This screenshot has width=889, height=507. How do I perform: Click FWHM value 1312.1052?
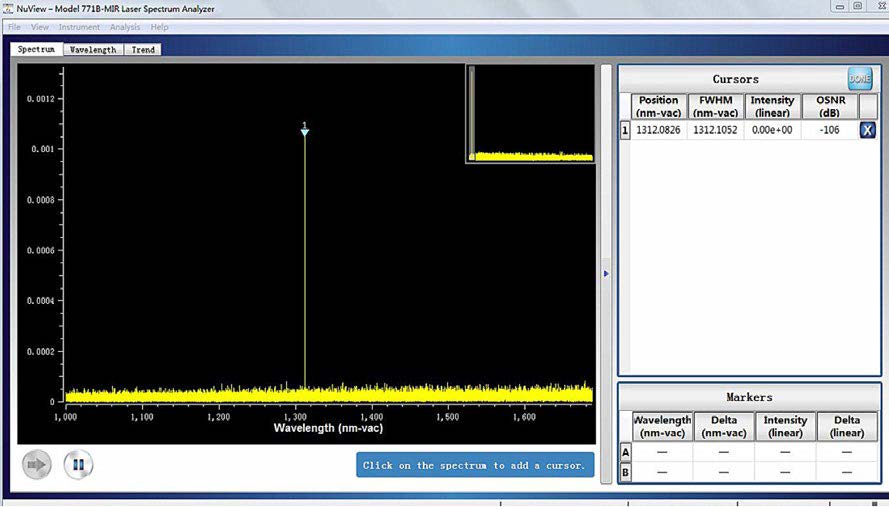pos(715,130)
